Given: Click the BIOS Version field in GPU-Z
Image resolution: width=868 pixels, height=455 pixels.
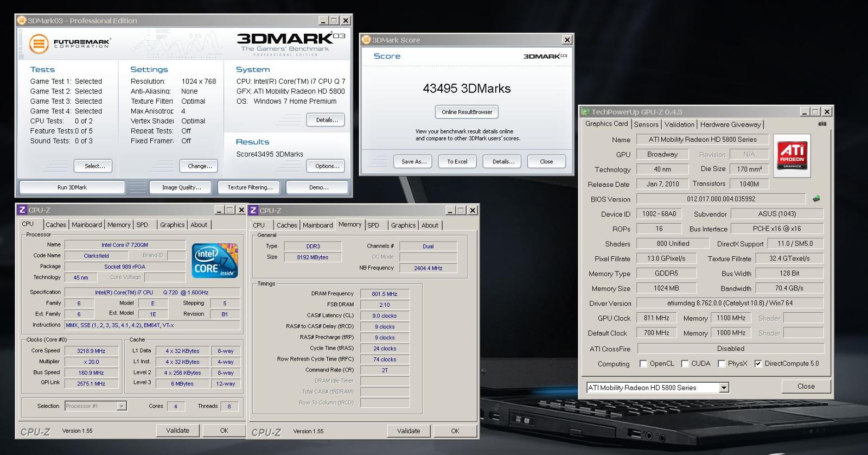Looking at the screenshot, I should (721, 199).
